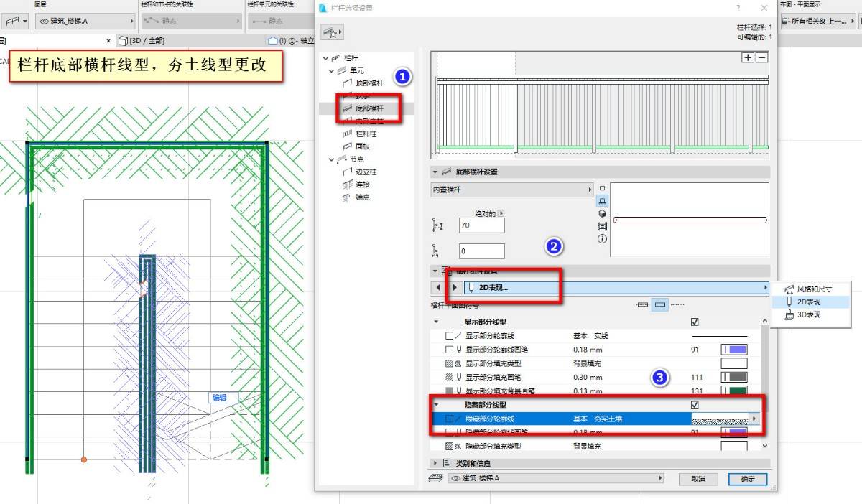This screenshot has width=862, height=504.
Task: Zoom out the railing preview with minus icon
Action: 762,57
